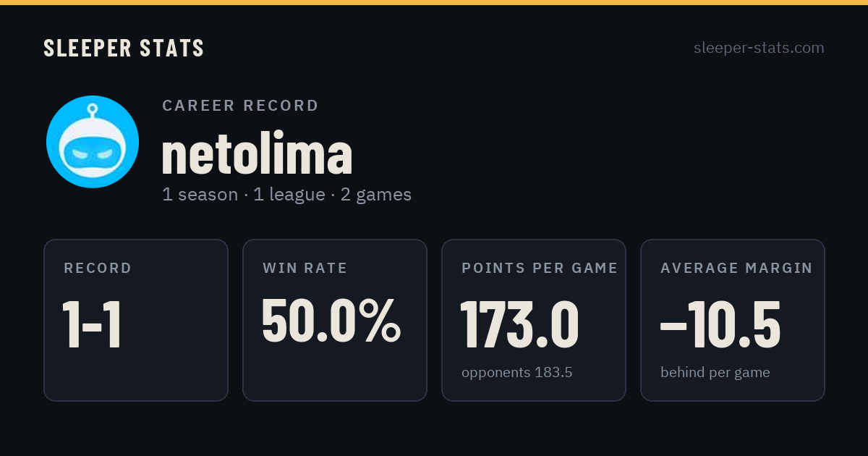Click the behind per game subtext
Image resolution: width=868 pixels, height=456 pixels.
715,373
